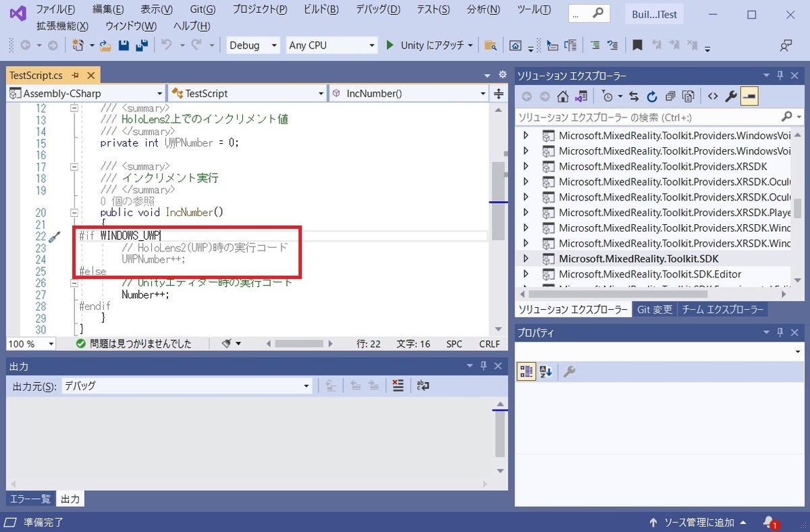Image resolution: width=810 pixels, height=532 pixels.
Task: Click the SPC indentation indicator
Action: (454, 344)
